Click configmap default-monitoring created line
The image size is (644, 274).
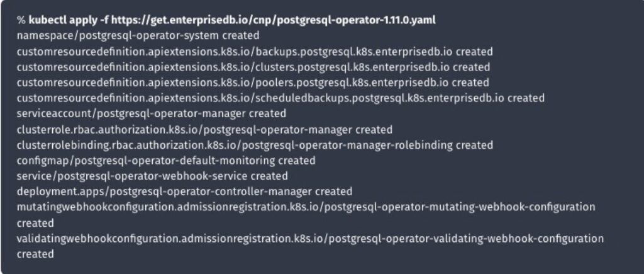point(166,161)
